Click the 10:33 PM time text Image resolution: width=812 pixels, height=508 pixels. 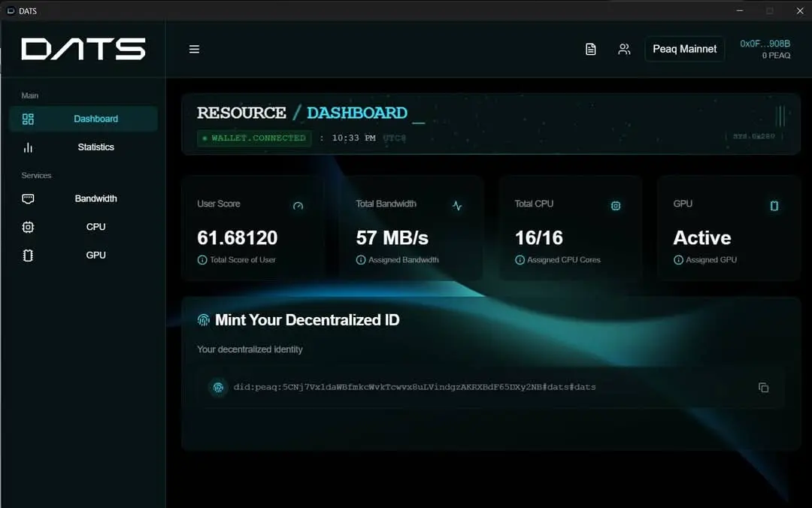pyautogui.click(x=353, y=138)
